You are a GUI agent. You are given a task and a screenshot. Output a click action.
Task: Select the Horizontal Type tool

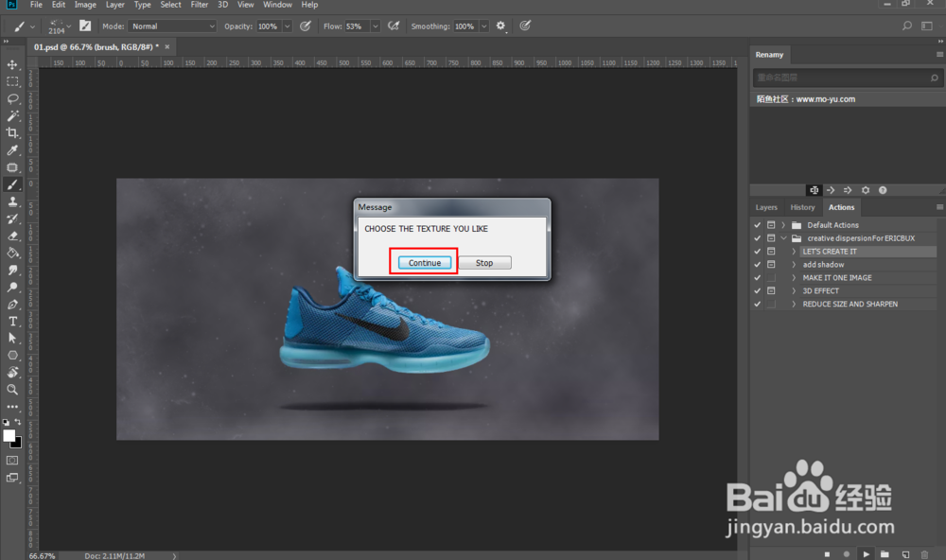[12, 321]
